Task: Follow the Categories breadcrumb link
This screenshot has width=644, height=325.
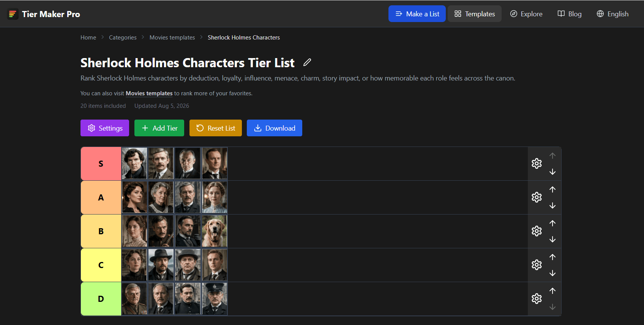Action: (x=123, y=37)
